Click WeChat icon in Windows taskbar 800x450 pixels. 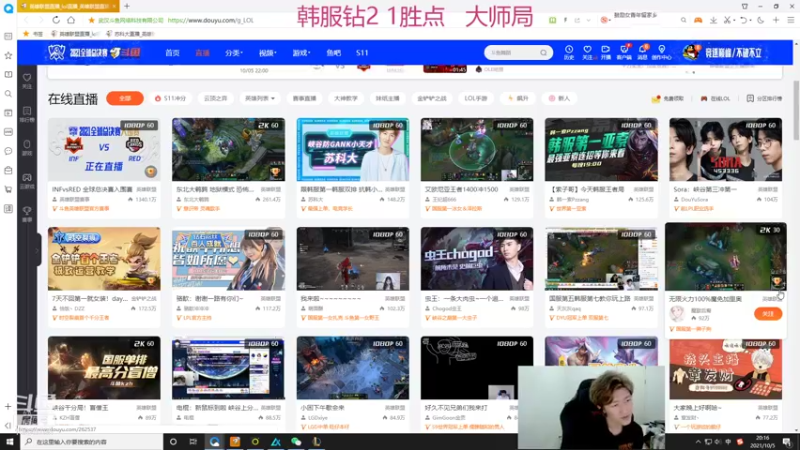point(296,441)
